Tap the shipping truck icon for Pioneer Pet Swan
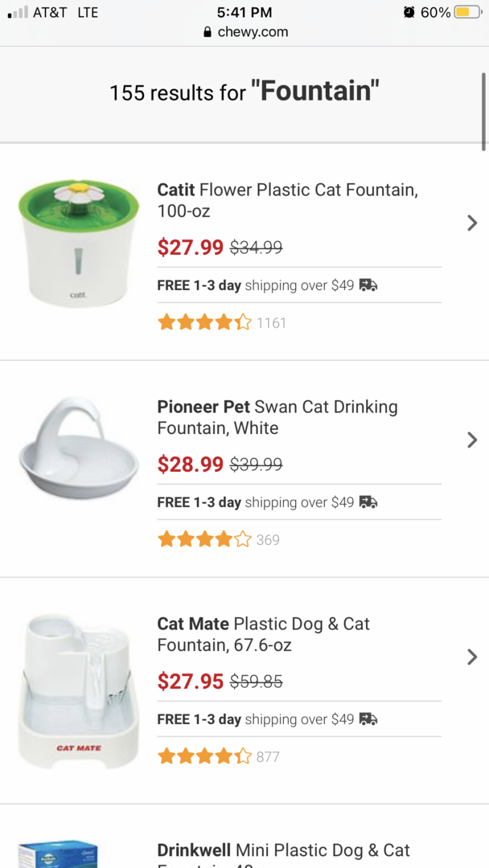This screenshot has width=489, height=868. pyautogui.click(x=368, y=502)
